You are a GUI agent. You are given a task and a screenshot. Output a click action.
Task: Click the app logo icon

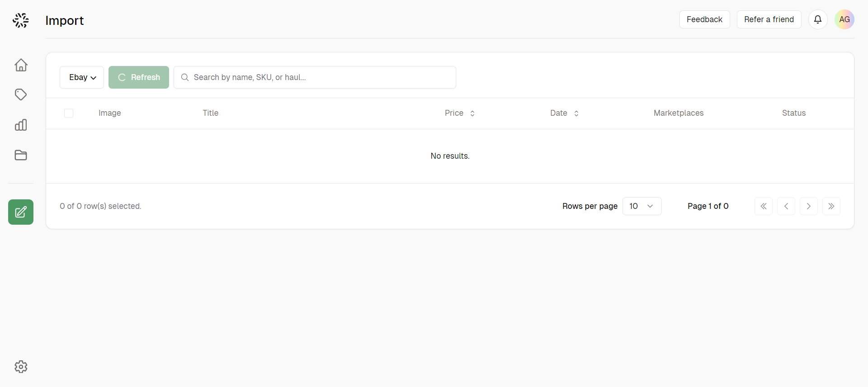21,20
